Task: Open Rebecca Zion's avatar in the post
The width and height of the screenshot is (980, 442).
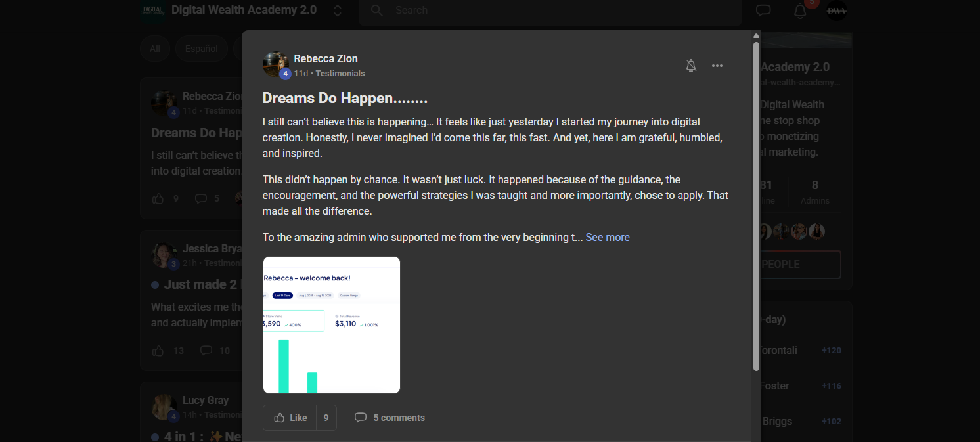Action: pos(276,64)
